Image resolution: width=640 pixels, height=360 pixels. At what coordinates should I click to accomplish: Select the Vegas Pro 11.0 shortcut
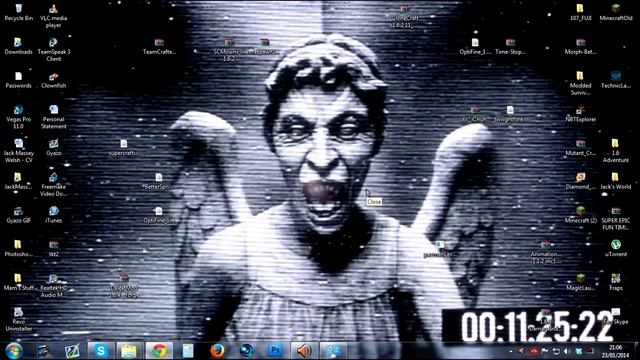coord(18,117)
